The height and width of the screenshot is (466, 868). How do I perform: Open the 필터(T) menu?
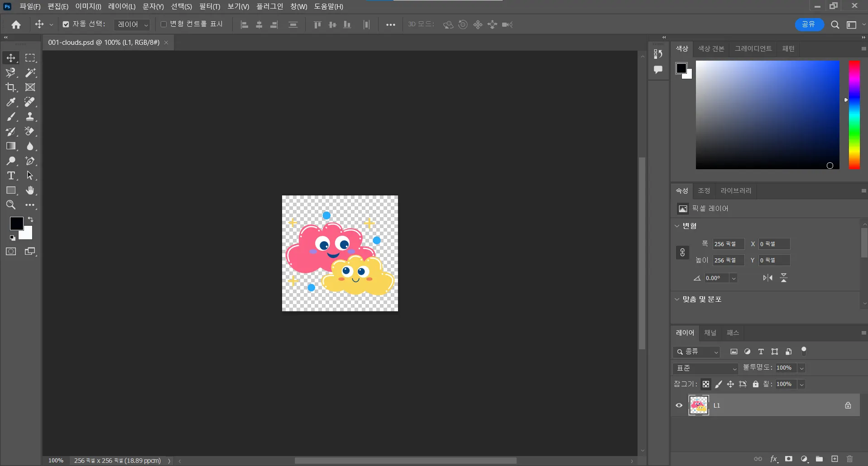pyautogui.click(x=209, y=6)
